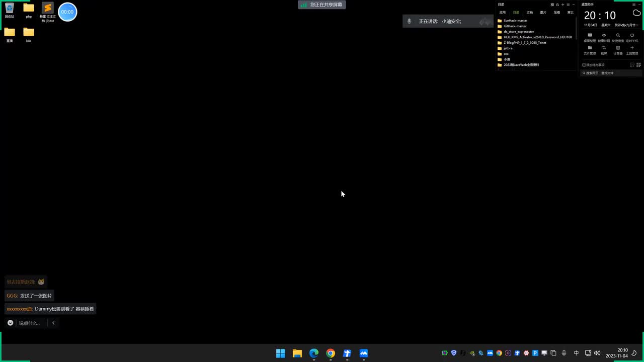644x362 pixels.
Task: Open 快捷搜索 quick search tool
Action: pos(618,38)
